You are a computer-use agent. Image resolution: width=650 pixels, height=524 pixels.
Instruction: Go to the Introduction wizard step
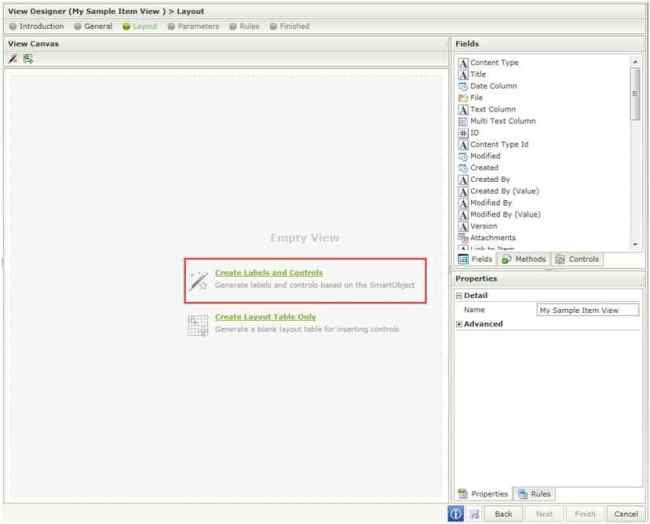click(37, 26)
